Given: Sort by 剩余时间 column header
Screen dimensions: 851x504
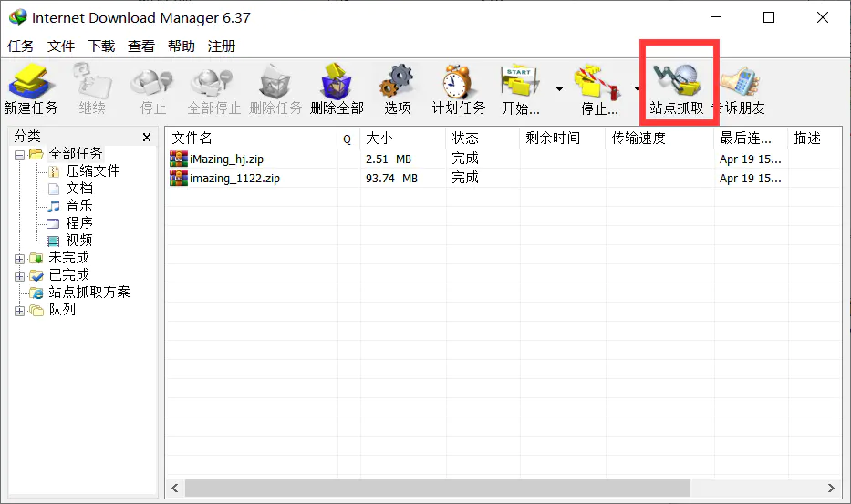Looking at the screenshot, I should 562,138.
